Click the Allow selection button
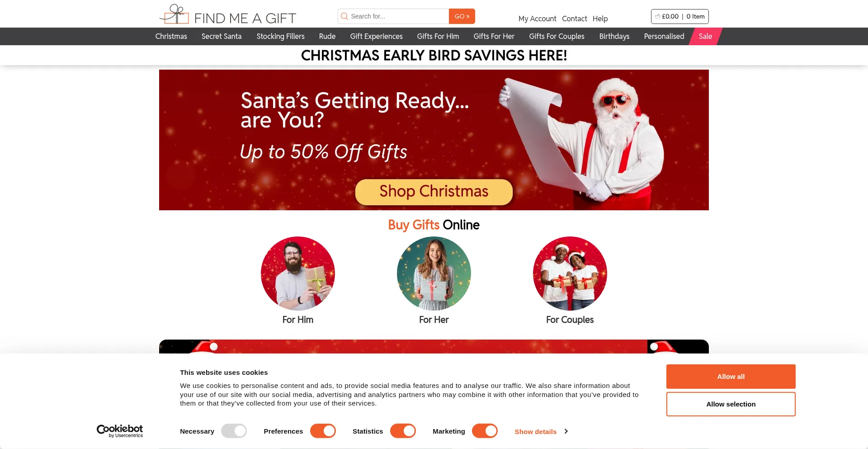Image resolution: width=868 pixels, height=449 pixels. coord(731,404)
